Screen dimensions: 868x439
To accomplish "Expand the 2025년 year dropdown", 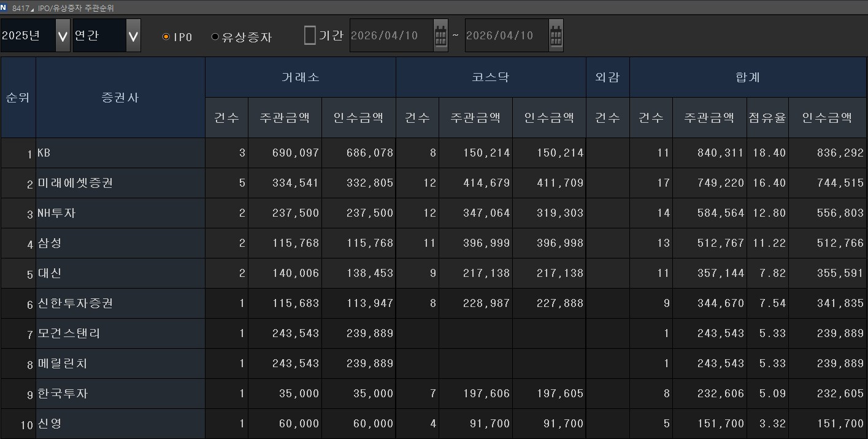I will click(63, 36).
